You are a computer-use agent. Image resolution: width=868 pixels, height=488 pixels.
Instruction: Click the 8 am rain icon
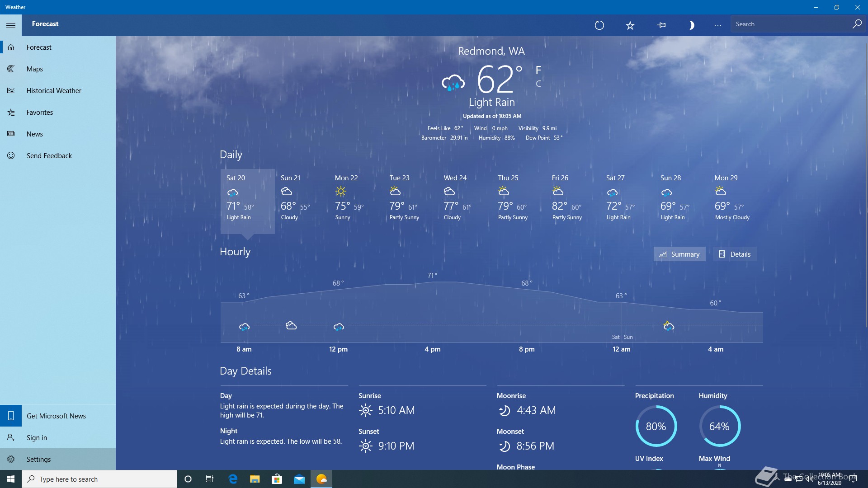tap(244, 326)
